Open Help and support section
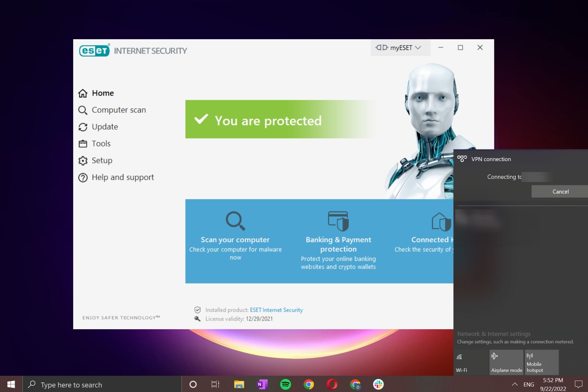This screenshot has width=588, height=392. pyautogui.click(x=116, y=177)
